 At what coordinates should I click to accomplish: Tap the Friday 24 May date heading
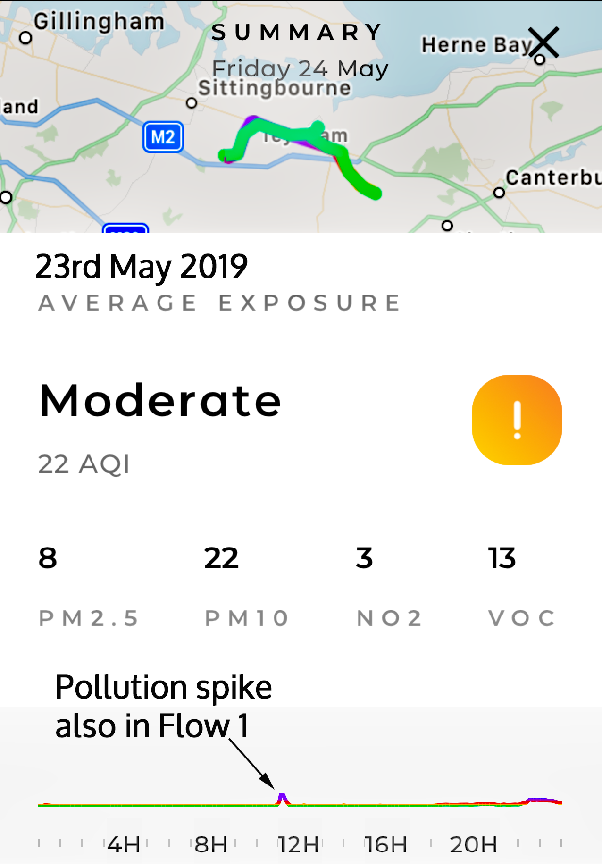coord(300,69)
